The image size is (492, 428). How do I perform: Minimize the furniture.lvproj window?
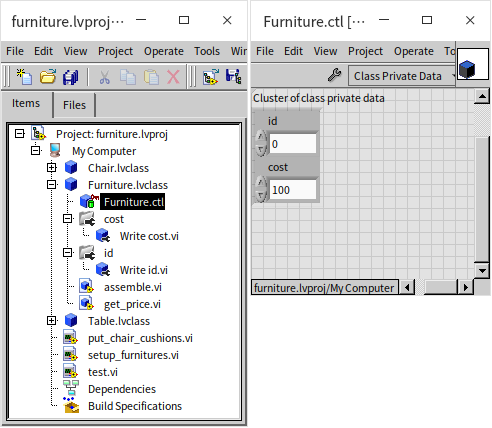click(x=141, y=20)
